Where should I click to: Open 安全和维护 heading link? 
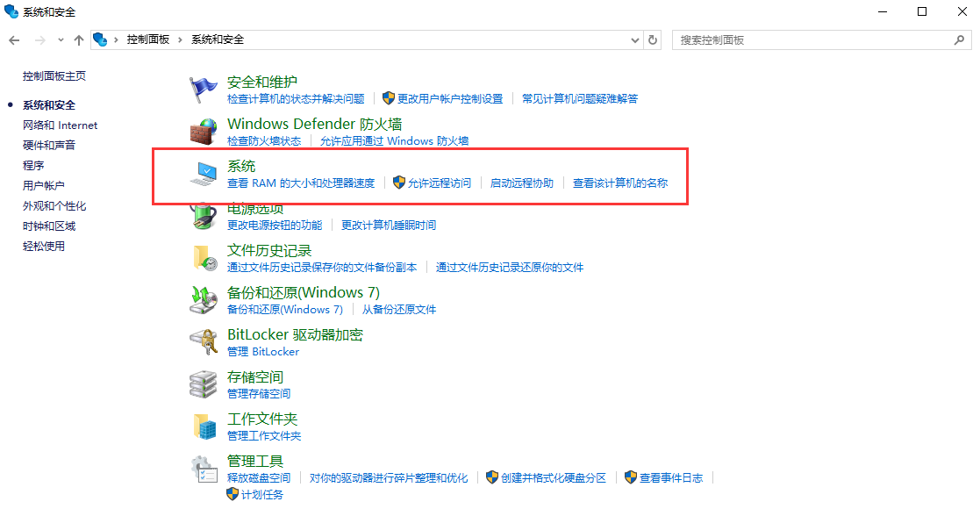point(261,82)
